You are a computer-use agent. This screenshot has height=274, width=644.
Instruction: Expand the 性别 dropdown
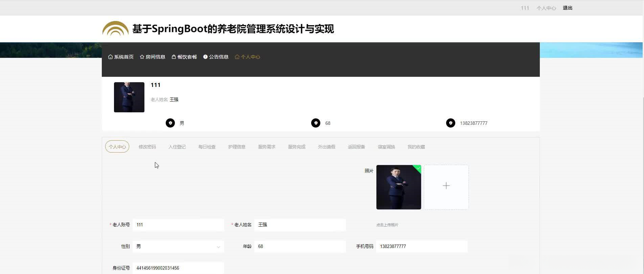(x=178, y=247)
